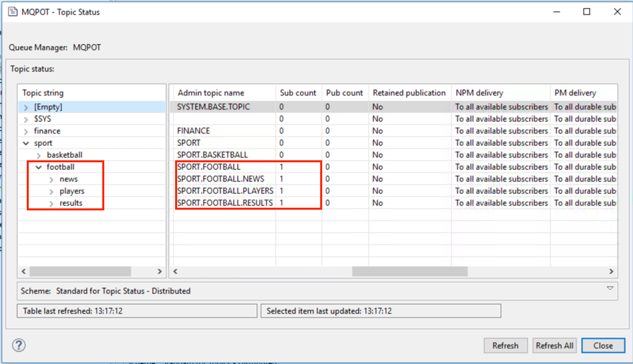The height and width of the screenshot is (364, 633).
Task: Expand the [Empty] topic node
Action: point(26,108)
